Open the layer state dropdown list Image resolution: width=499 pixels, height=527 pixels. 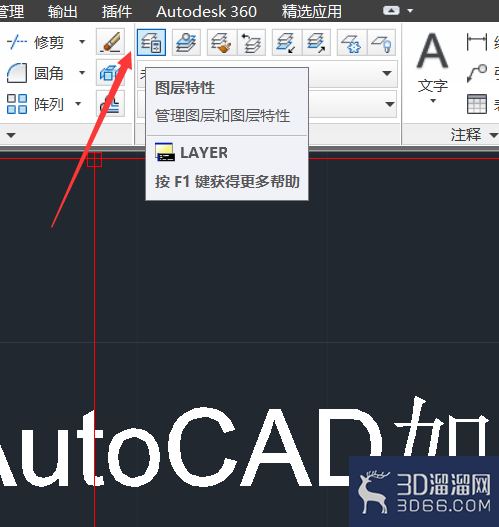point(387,73)
